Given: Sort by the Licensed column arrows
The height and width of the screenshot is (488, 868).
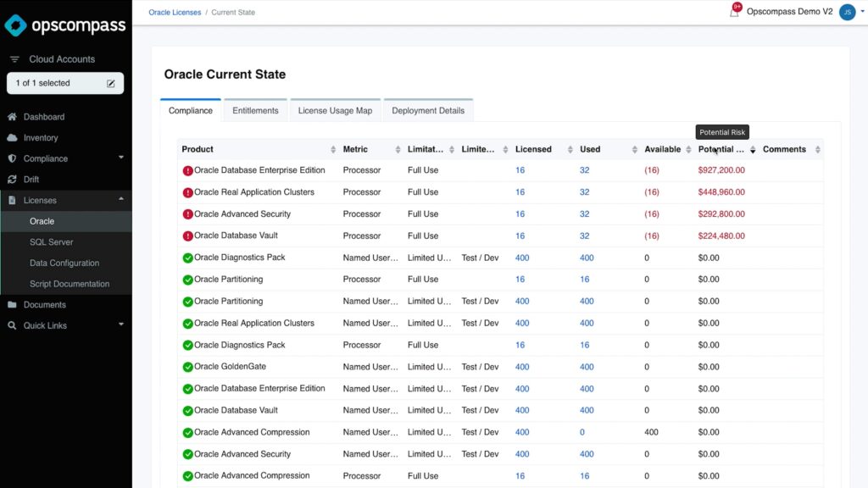Looking at the screenshot, I should 570,149.
